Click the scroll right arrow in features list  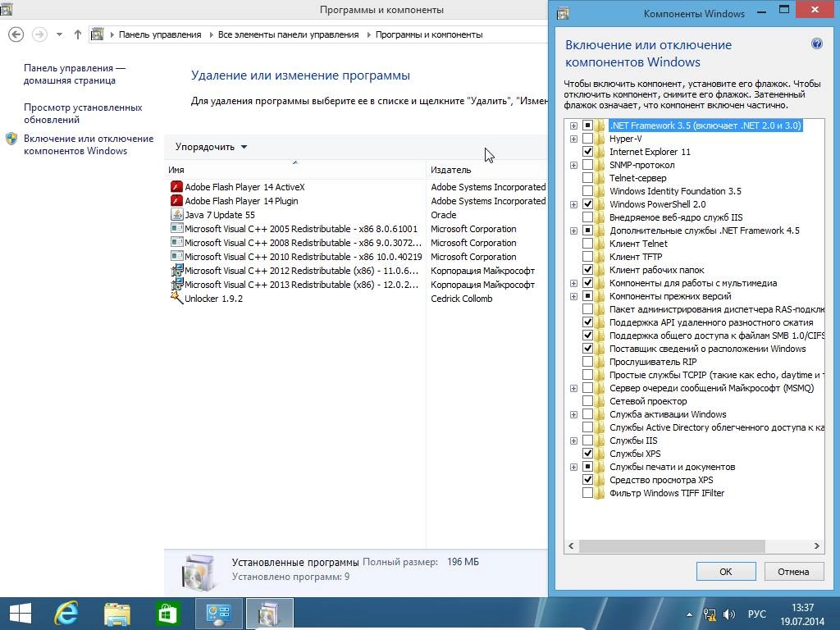coord(816,546)
